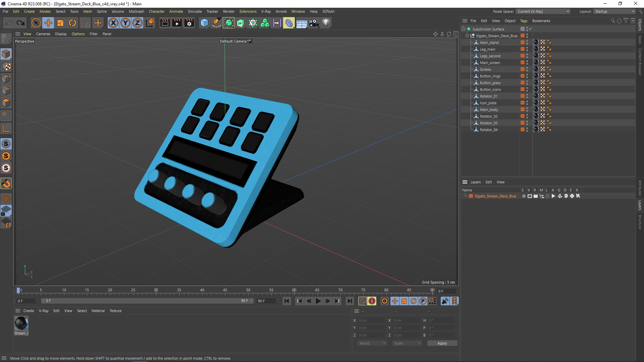Activate the Rotate tool in toolbar
This screenshot has width=644, height=362.
click(72, 23)
